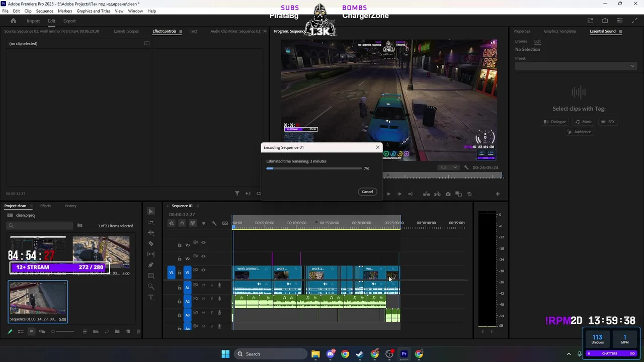Open the Sort Icons menu in Project panel
644x362 pixels.
tap(85, 331)
